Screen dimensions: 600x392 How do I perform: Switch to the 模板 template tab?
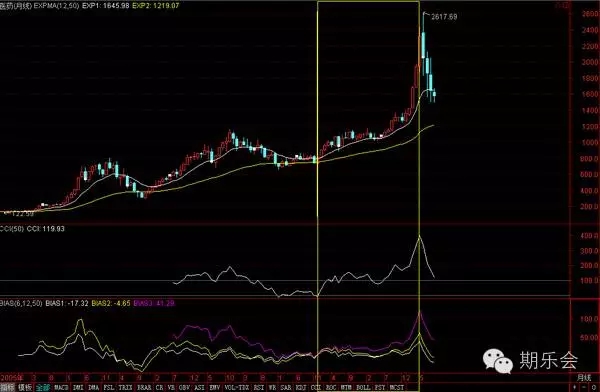pos(25,387)
